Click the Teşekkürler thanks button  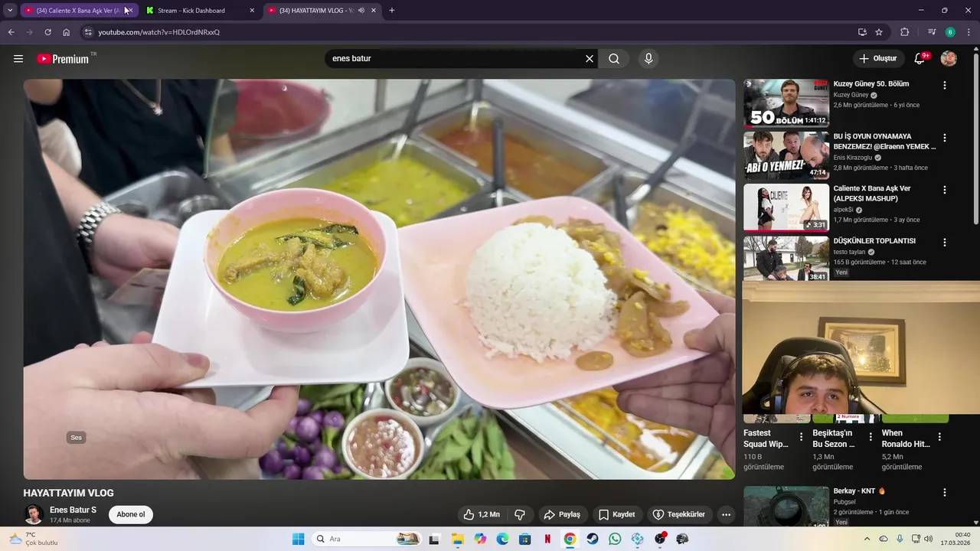pyautogui.click(x=678, y=514)
